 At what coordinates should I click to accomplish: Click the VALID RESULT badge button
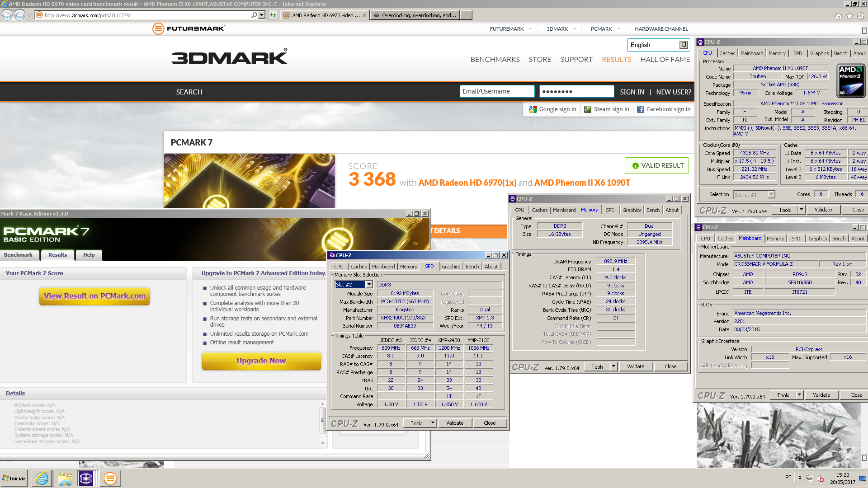657,165
